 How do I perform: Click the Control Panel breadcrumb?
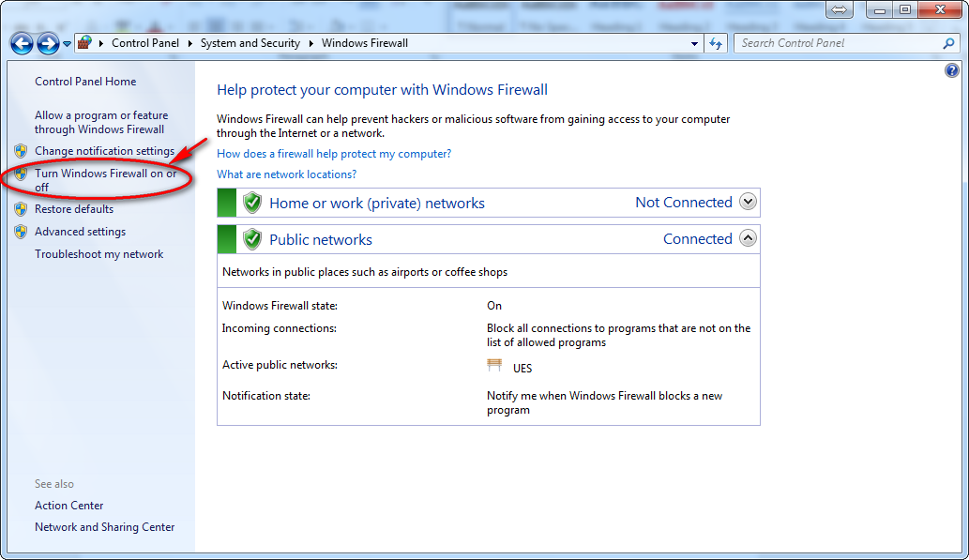145,42
